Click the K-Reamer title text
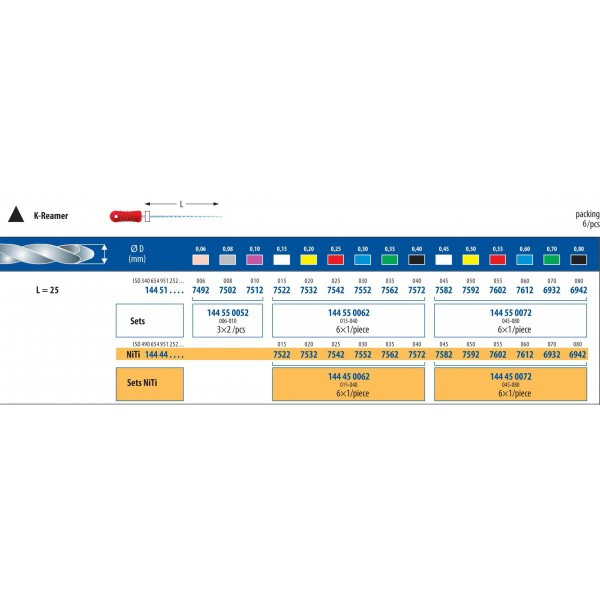Screen dimensions: 600x600 point(51,215)
